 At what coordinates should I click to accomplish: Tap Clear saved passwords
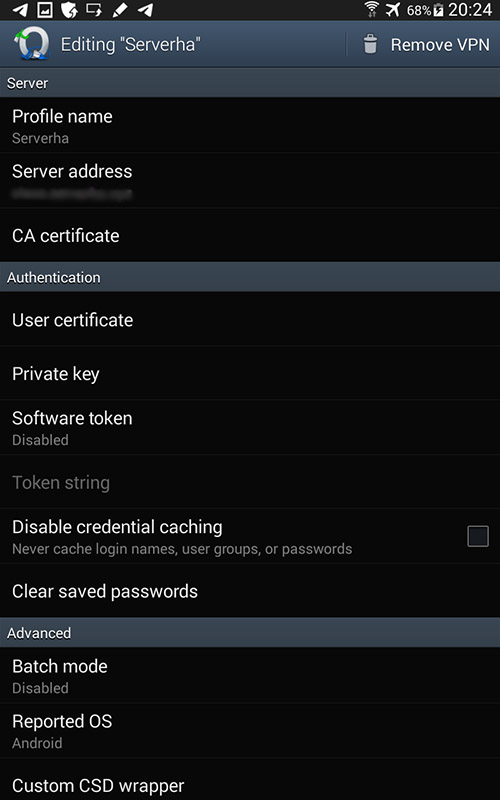pos(250,591)
